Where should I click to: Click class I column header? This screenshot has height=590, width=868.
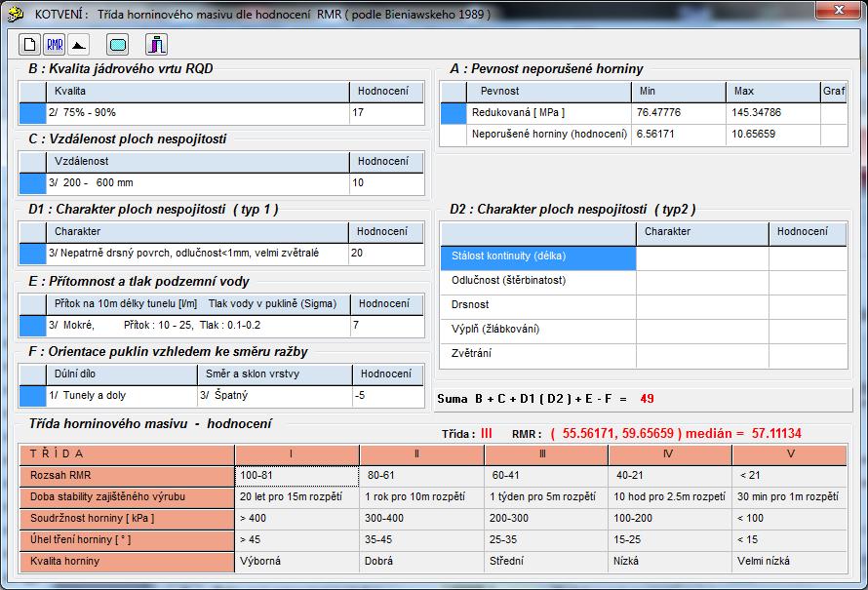click(297, 454)
